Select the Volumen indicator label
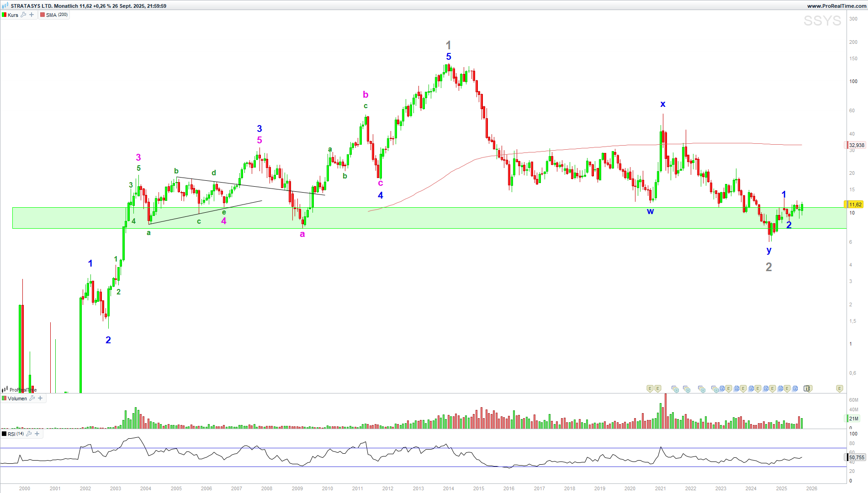Screen dimensions: 868x493 pyautogui.click(x=17, y=398)
